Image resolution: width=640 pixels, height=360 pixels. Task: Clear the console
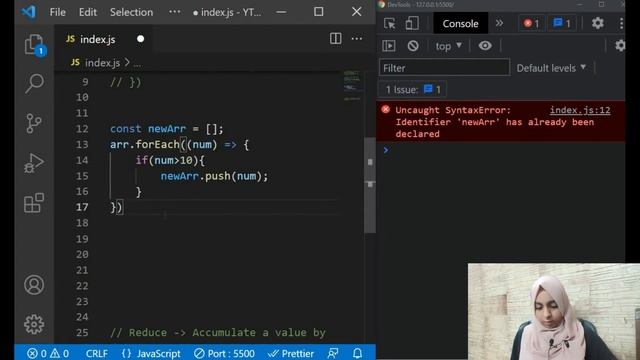coord(413,46)
